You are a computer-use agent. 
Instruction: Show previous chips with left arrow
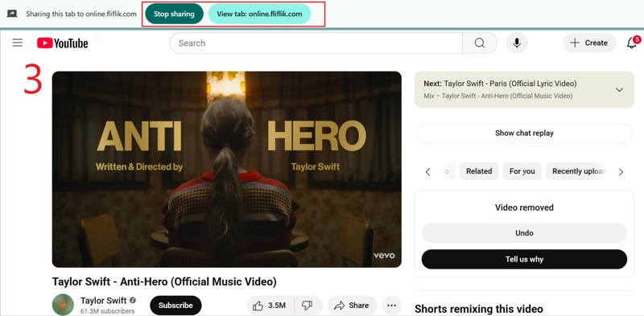(427, 172)
